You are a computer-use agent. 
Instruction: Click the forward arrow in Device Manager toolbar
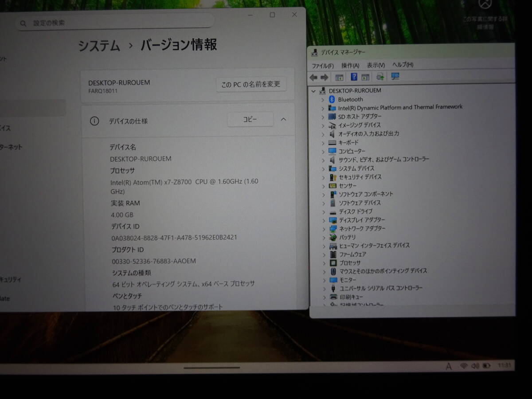point(324,78)
